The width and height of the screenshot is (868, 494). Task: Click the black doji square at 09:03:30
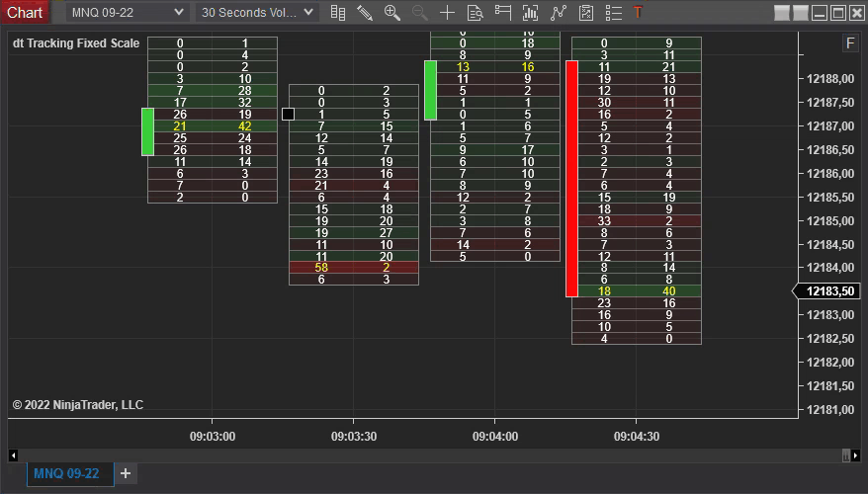[288, 114]
